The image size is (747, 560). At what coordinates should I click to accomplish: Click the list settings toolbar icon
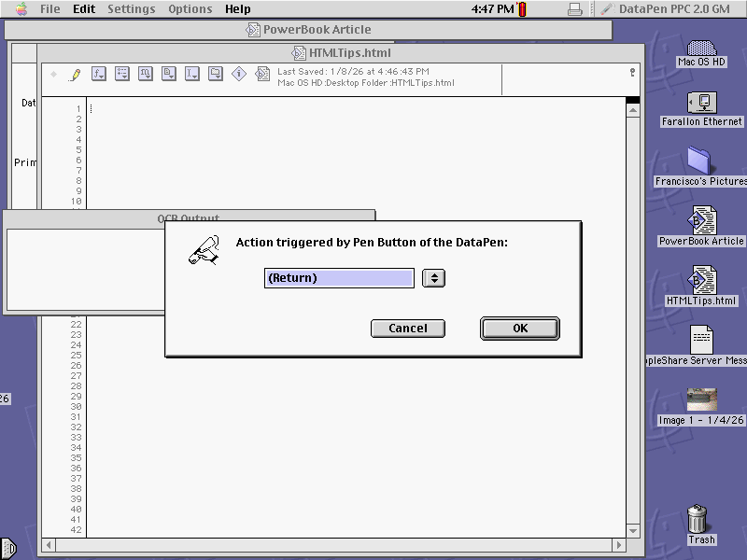pos(121,74)
